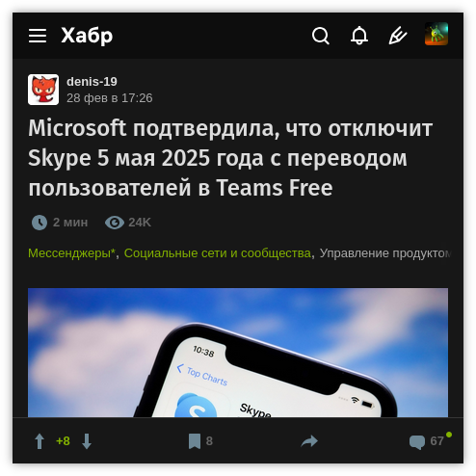The height and width of the screenshot is (476, 476).
Task: Open the hamburger menu
Action: (38, 36)
